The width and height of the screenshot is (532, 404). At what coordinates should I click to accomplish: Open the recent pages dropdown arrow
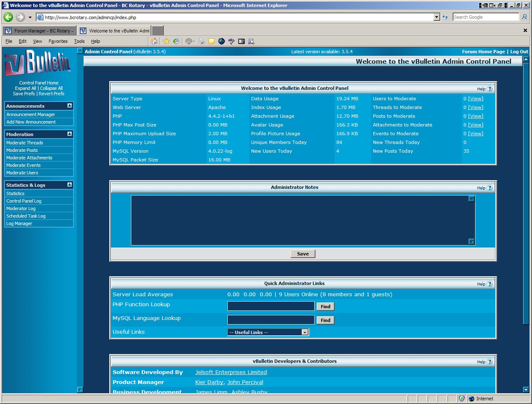(x=30, y=17)
